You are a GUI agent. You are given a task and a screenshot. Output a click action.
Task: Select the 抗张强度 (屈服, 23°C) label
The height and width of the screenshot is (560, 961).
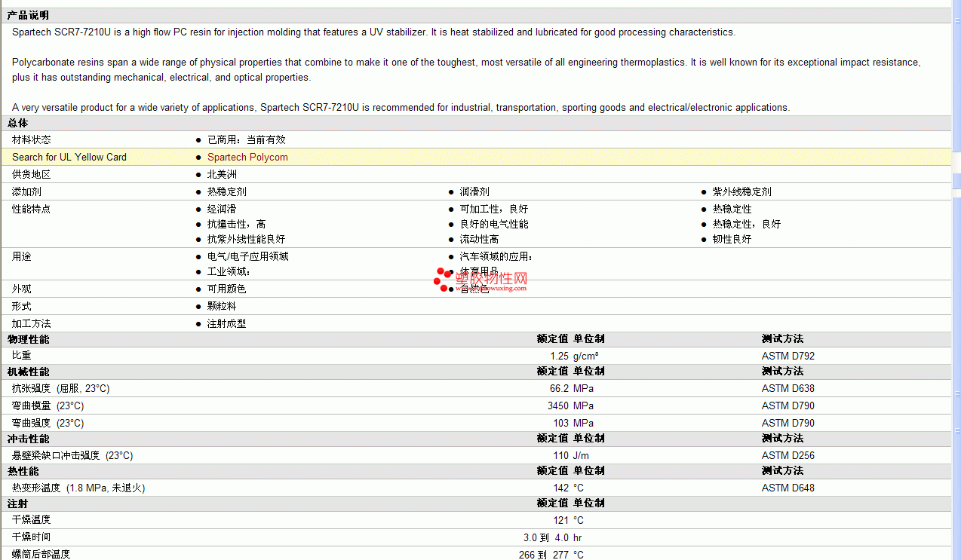tap(61, 388)
